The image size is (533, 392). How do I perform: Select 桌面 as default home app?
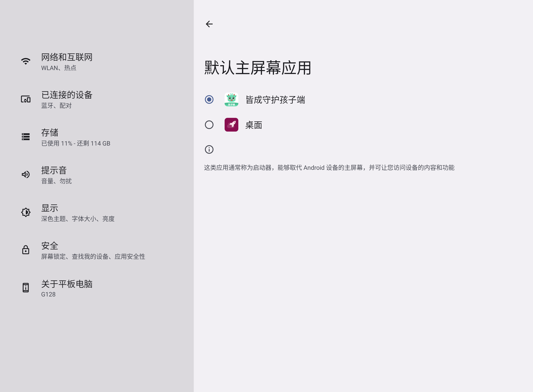pos(209,125)
